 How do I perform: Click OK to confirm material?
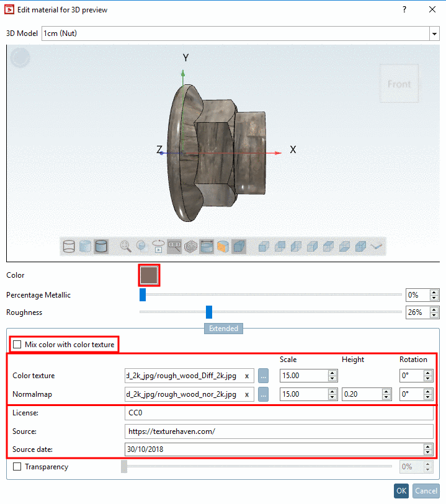pos(401,491)
